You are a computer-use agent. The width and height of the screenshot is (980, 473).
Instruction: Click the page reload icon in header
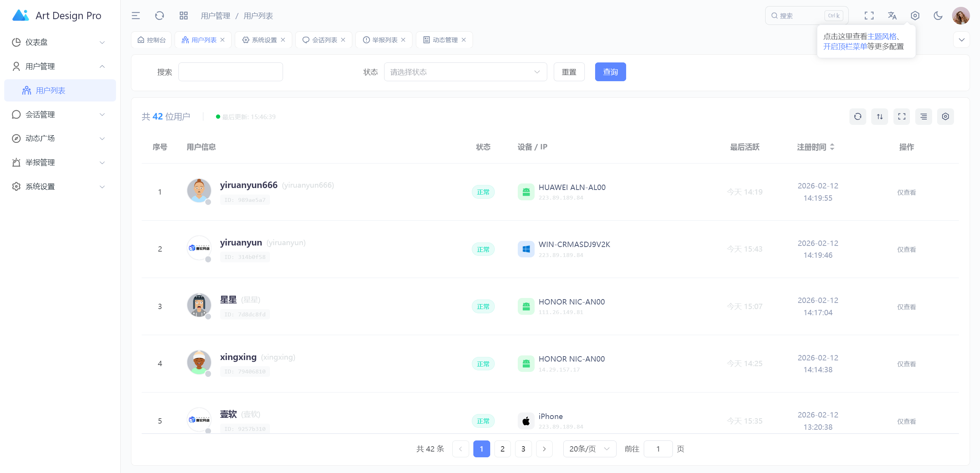coord(159,16)
